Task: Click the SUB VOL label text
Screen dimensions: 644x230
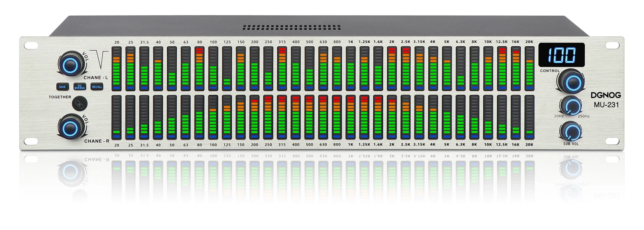Action: [571, 144]
